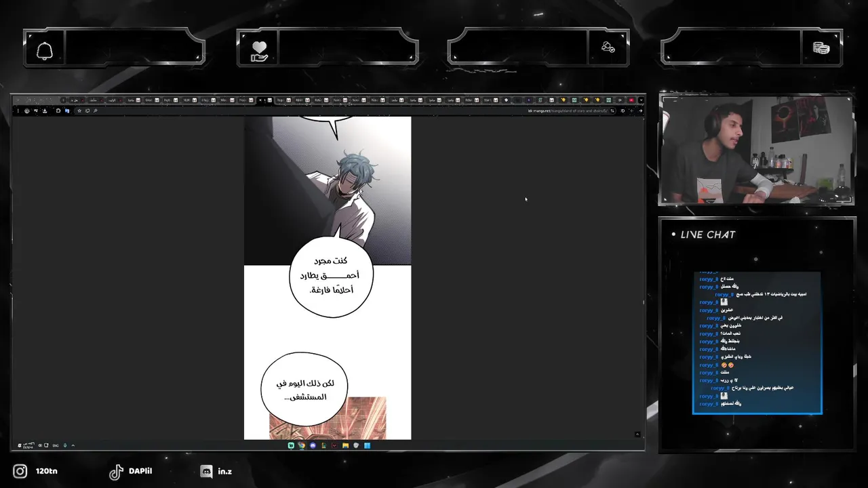Open the green app taskbar icon
The width and height of the screenshot is (868, 488).
click(x=291, y=445)
